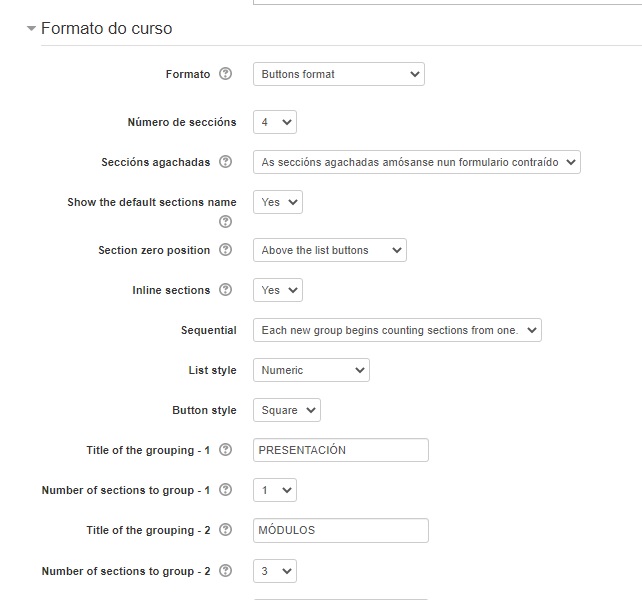The width and height of the screenshot is (642, 600).
Task: Click help icon for Title of grouping 2
Action: pos(225,530)
